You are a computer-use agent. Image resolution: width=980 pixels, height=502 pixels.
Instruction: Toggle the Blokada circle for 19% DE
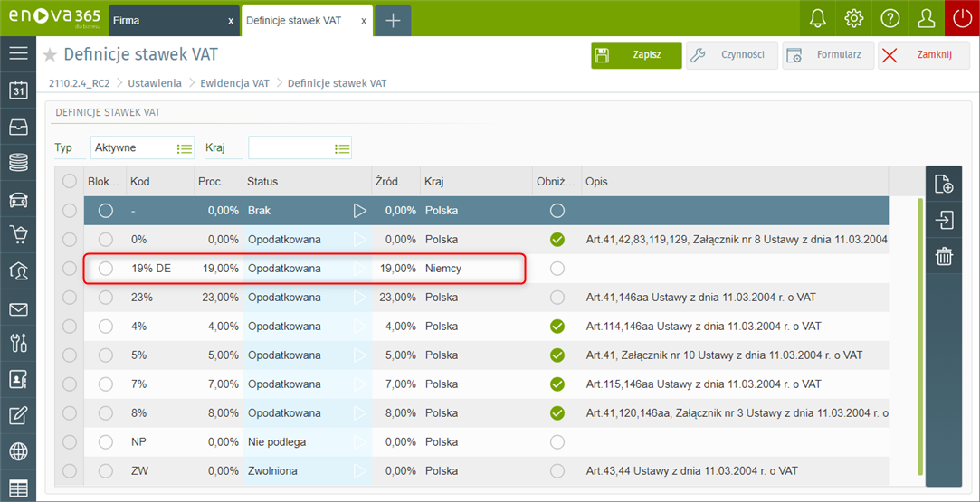tap(106, 269)
